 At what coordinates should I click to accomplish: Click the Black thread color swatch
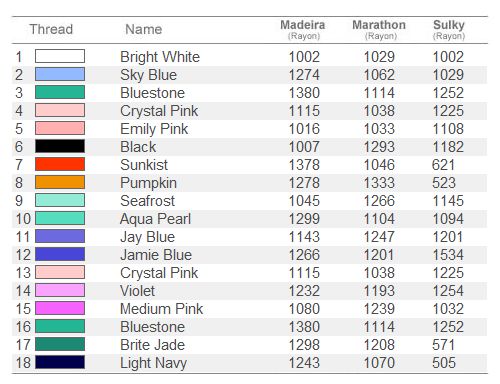(x=60, y=146)
